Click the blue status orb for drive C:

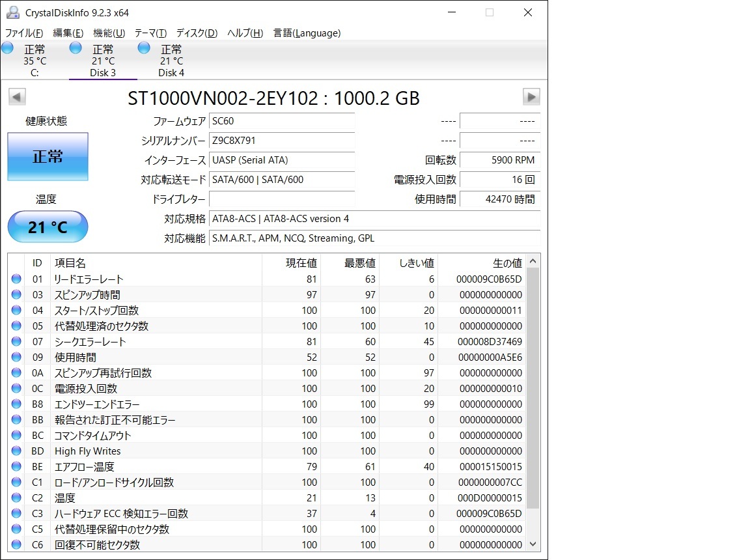[x=8, y=48]
